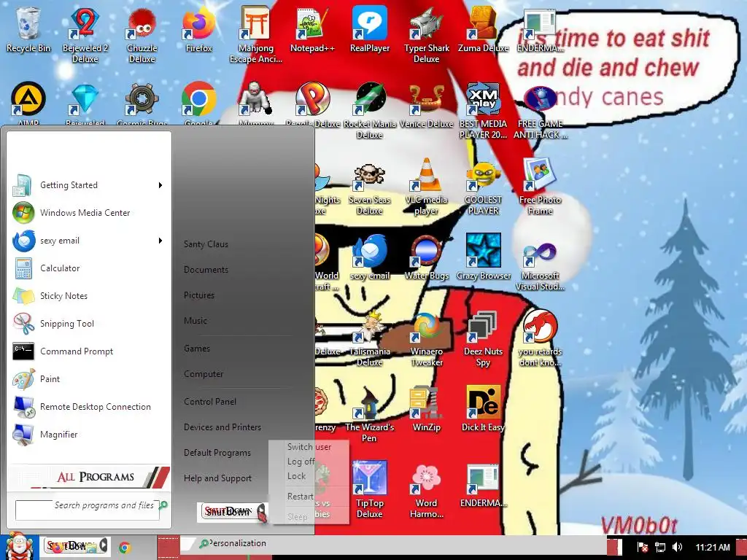
Task: Launch Firefox from the desktop
Action: 198,29
